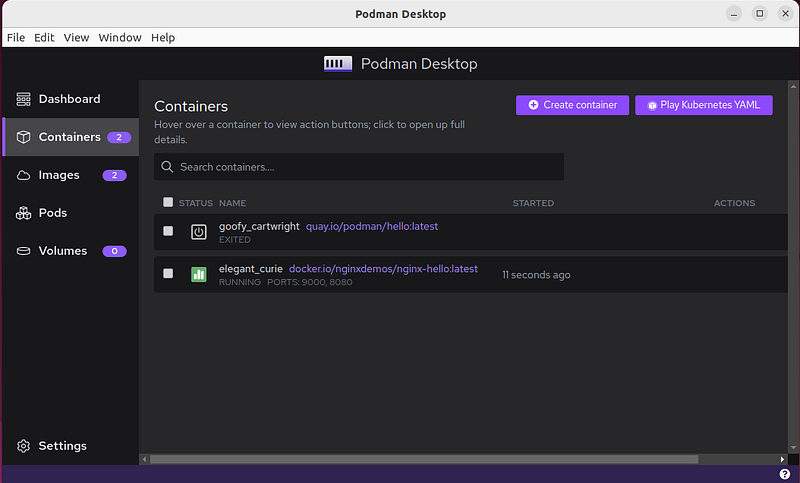Click the STARTED column header
Screen dimensions: 800x483
533,203
